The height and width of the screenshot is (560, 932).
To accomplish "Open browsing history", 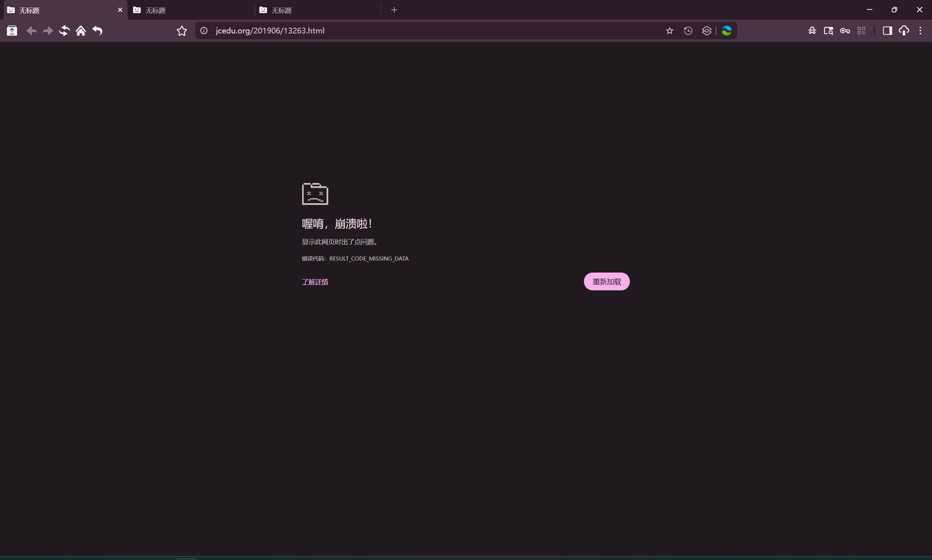I will pyautogui.click(x=688, y=31).
